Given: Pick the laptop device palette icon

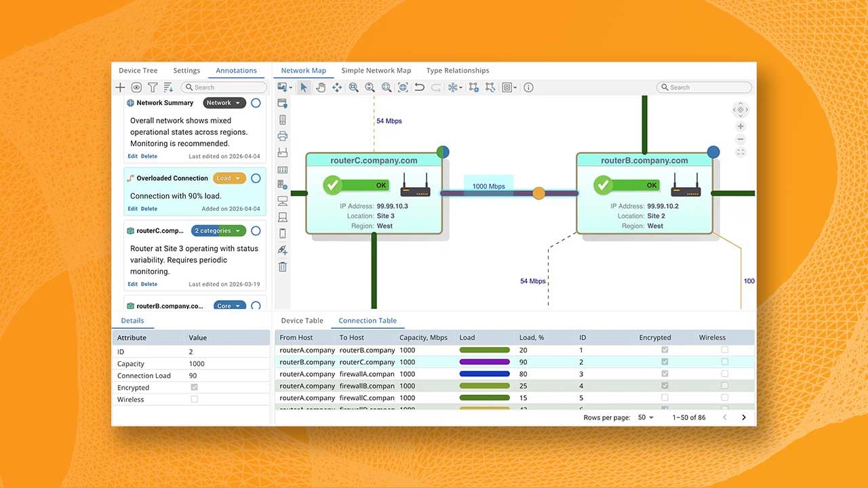Looking at the screenshot, I should point(283,218).
